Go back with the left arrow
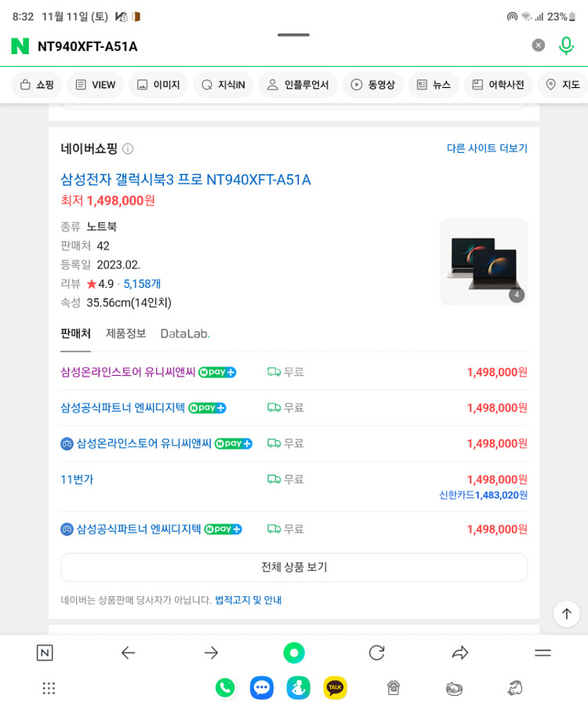The height and width of the screenshot is (706, 588). pyautogui.click(x=129, y=653)
